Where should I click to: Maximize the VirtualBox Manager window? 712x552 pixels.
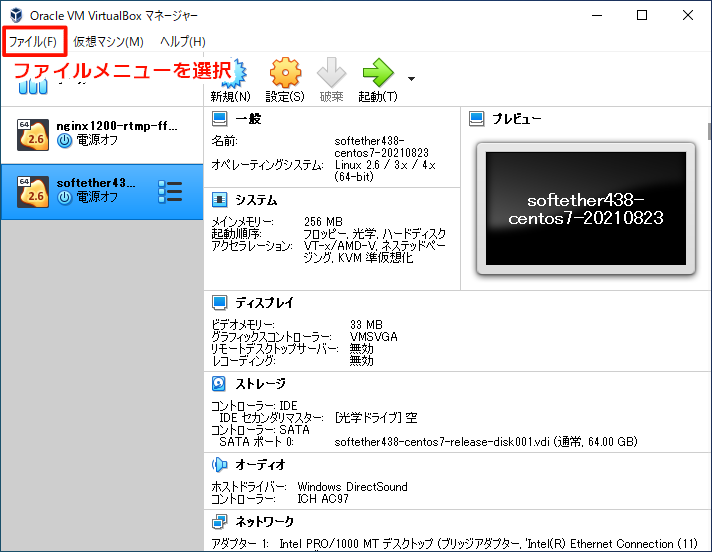point(642,15)
